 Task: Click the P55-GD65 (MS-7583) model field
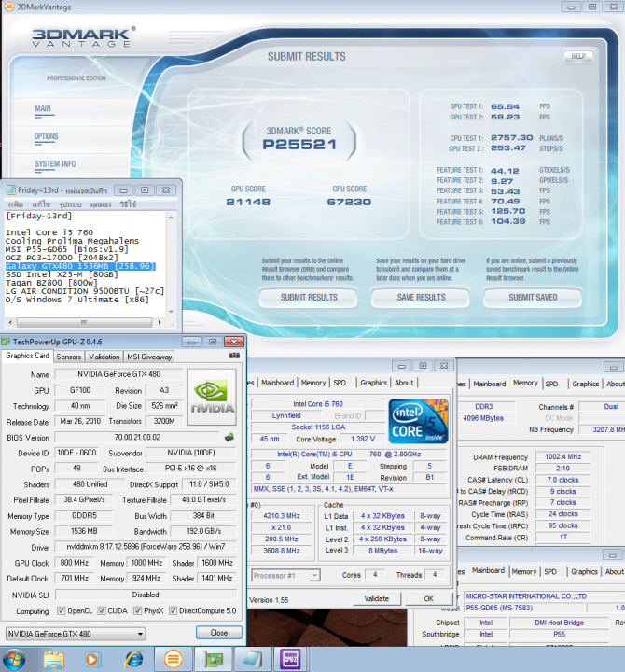(523, 608)
